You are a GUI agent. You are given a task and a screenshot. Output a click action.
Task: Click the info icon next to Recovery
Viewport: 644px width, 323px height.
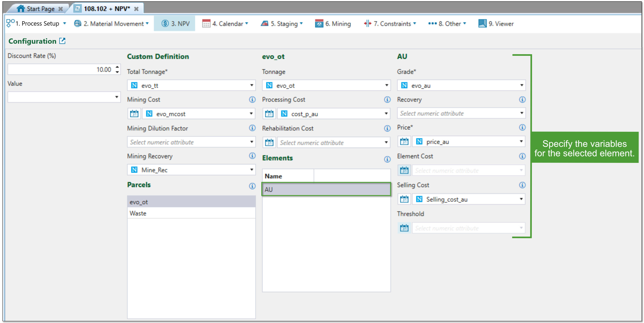coord(522,100)
